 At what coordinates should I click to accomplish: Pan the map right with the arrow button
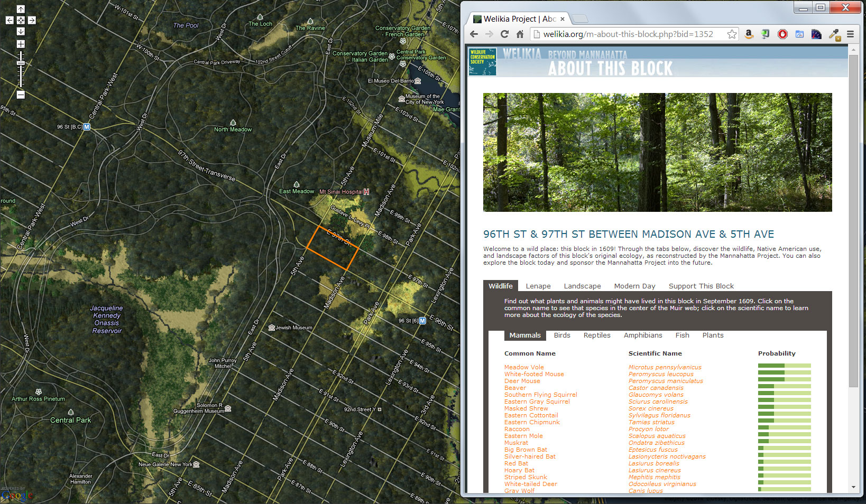coord(32,20)
